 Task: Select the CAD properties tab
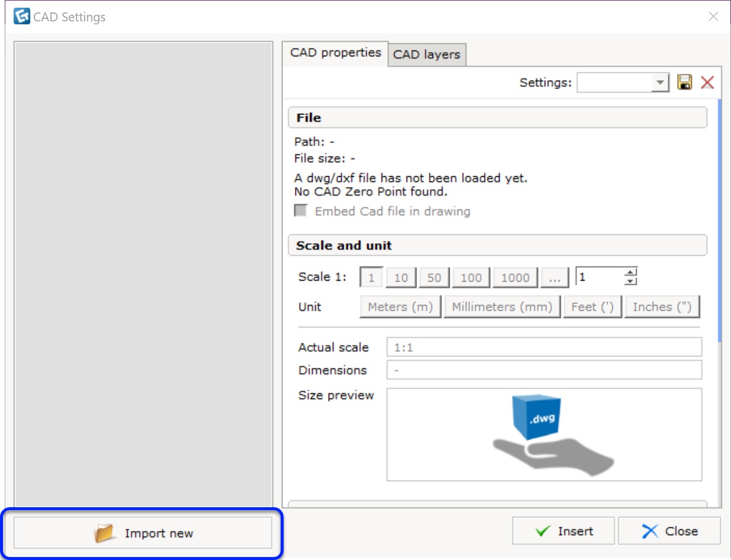point(335,52)
